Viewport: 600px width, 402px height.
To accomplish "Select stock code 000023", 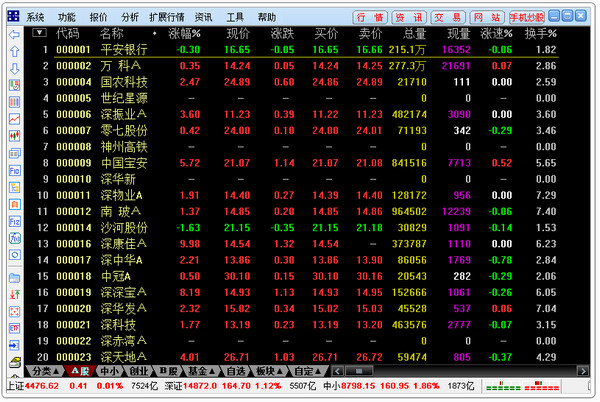I will coord(74,357).
